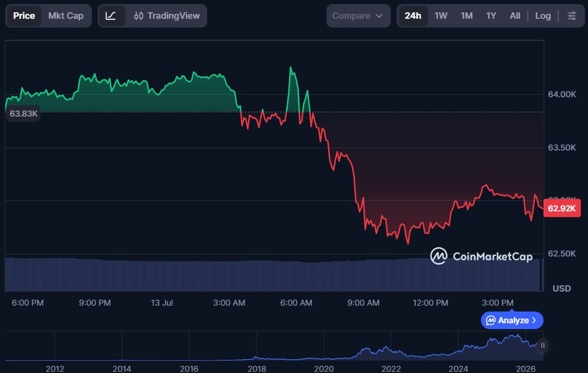Click 2012 on the range navigator
This screenshot has height=373, width=588.
(x=55, y=368)
